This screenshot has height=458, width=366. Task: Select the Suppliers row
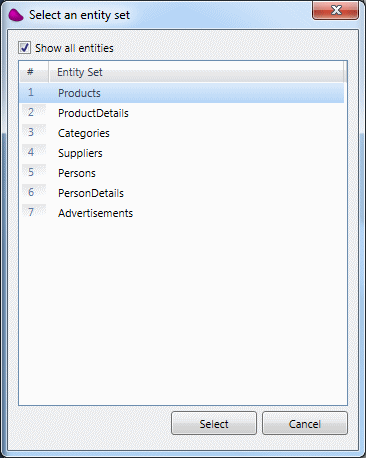point(182,153)
